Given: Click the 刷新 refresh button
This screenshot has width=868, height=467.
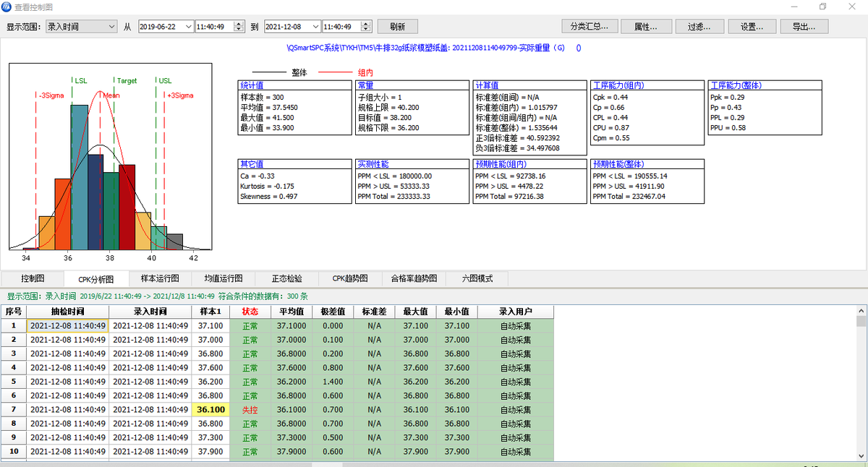Looking at the screenshot, I should (x=397, y=27).
